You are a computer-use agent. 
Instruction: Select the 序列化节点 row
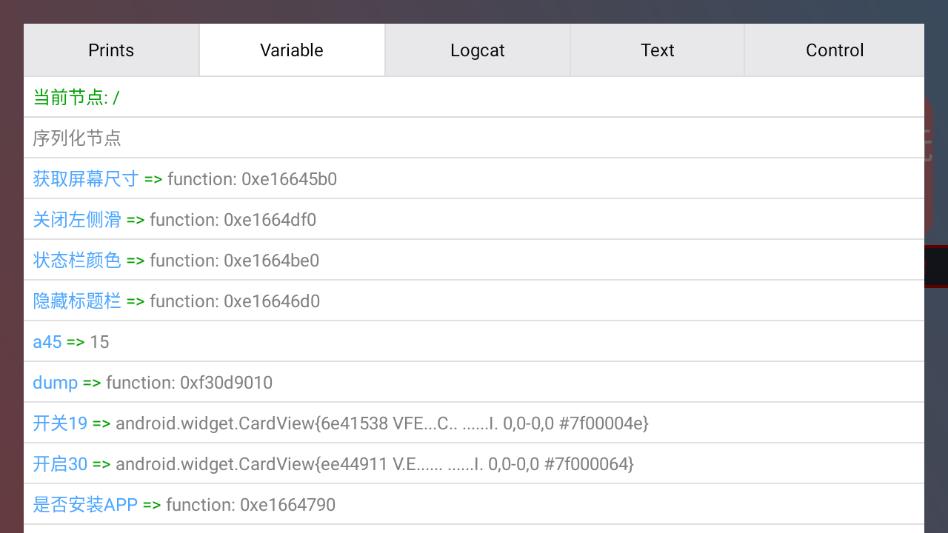pos(77,138)
